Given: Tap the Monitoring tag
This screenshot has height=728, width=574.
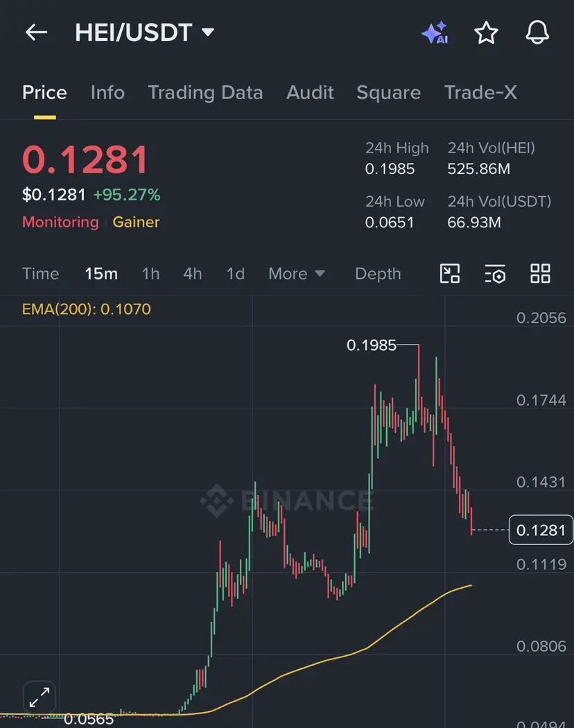Looking at the screenshot, I should 60,222.
